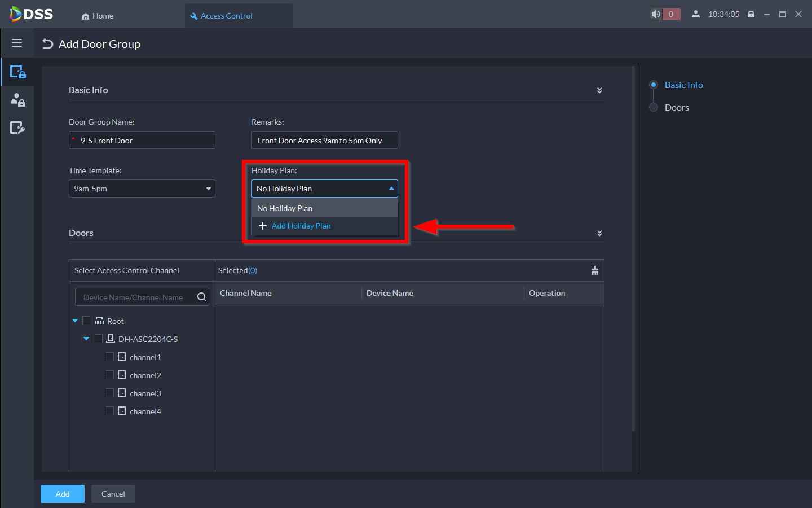812x508 pixels.
Task: Search using the magnifier icon in channel search
Action: 201,297
